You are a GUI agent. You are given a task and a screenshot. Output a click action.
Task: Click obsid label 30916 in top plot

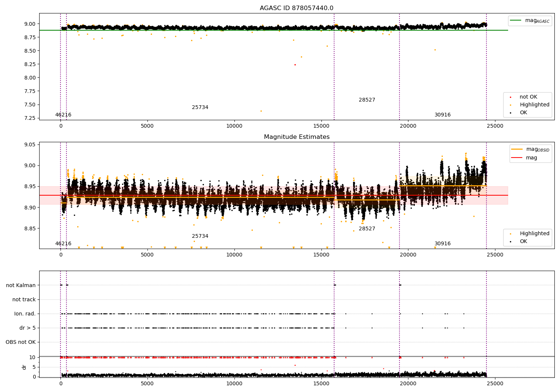point(442,115)
